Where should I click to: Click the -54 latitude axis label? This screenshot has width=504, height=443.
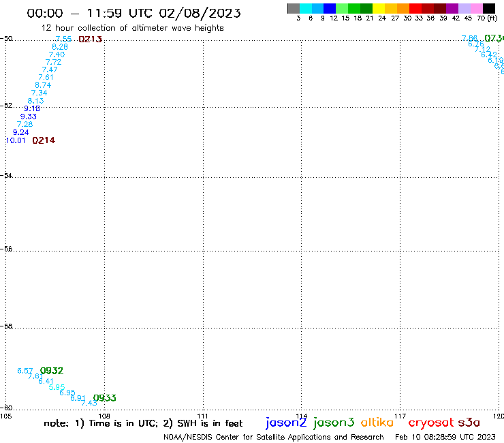6,175
